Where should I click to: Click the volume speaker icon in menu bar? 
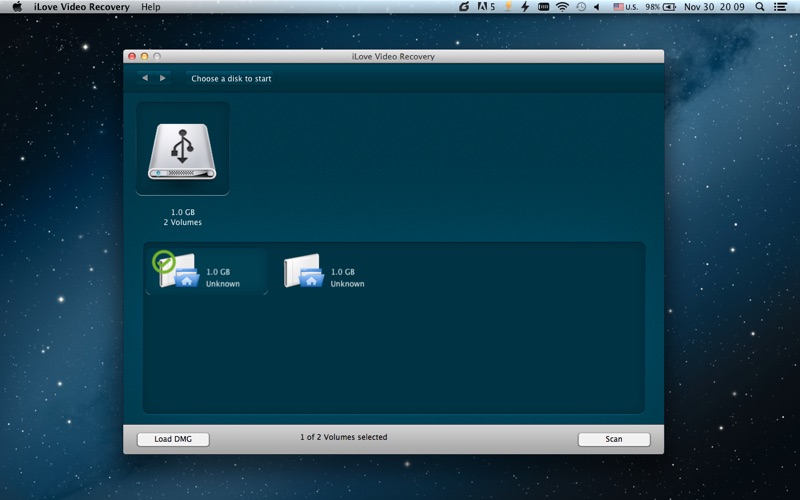[596, 7]
